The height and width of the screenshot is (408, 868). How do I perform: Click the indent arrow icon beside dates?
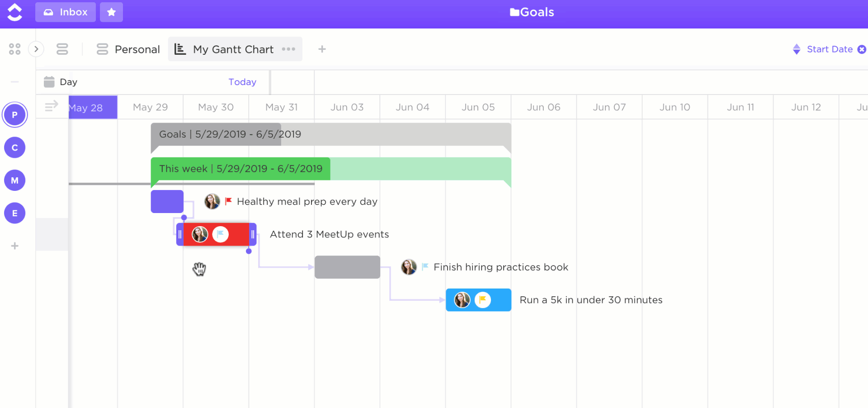pyautogui.click(x=52, y=106)
